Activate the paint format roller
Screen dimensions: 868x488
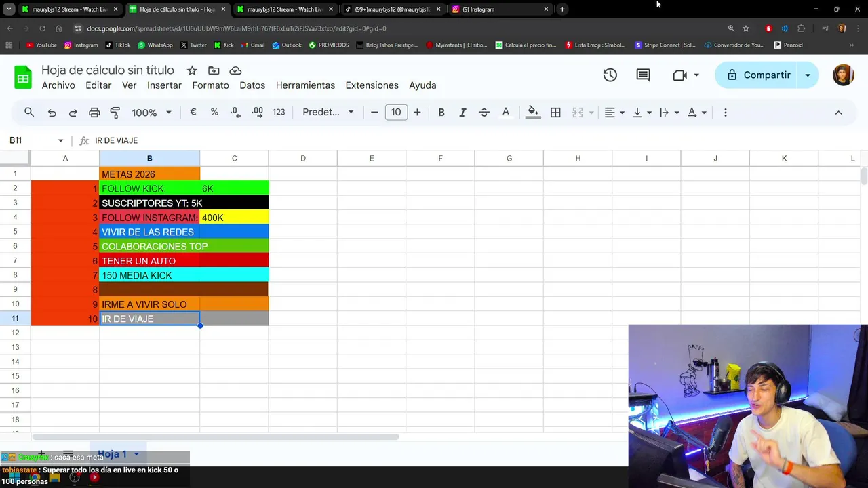[115, 113]
